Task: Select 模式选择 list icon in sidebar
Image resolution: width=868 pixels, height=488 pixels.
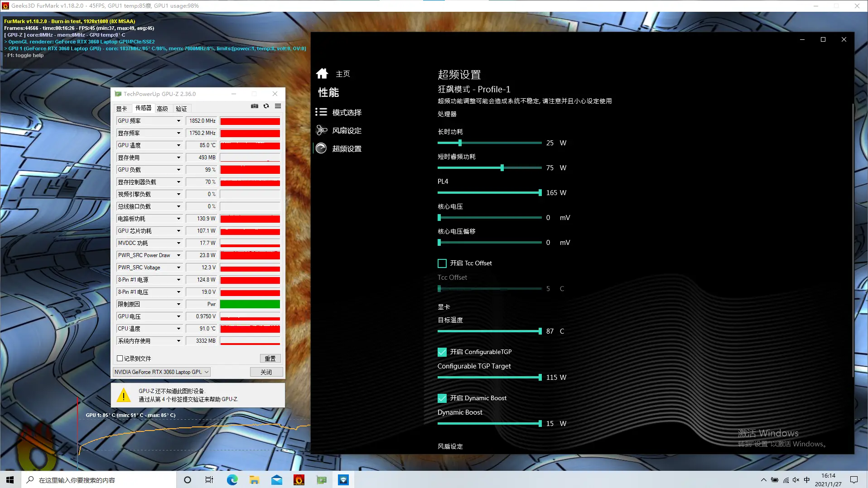Action: [x=321, y=112]
